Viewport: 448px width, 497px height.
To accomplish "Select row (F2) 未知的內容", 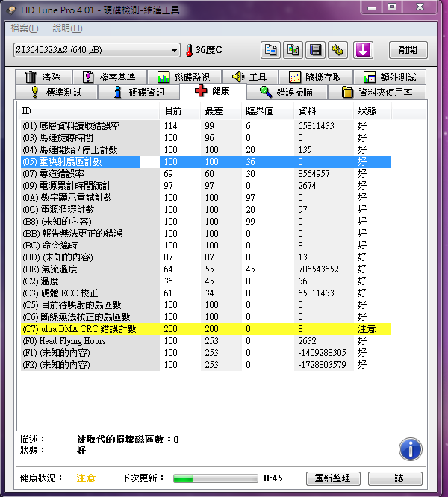I will click(206, 365).
